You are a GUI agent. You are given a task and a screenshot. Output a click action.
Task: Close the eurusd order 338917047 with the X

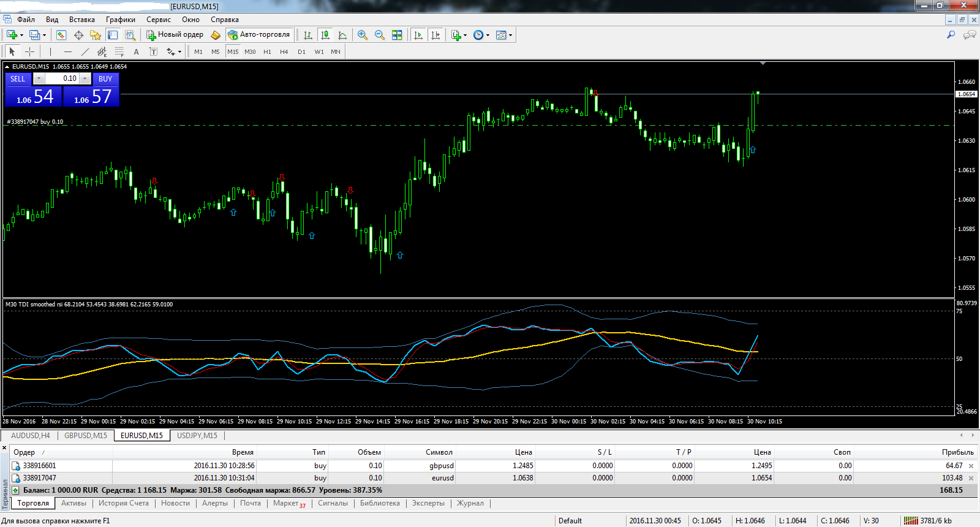971,478
